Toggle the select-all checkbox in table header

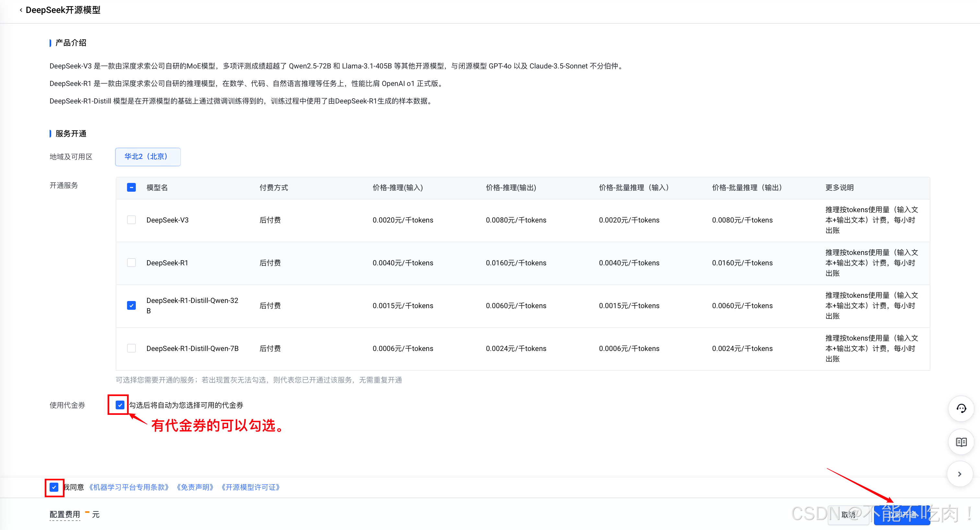pyautogui.click(x=131, y=187)
